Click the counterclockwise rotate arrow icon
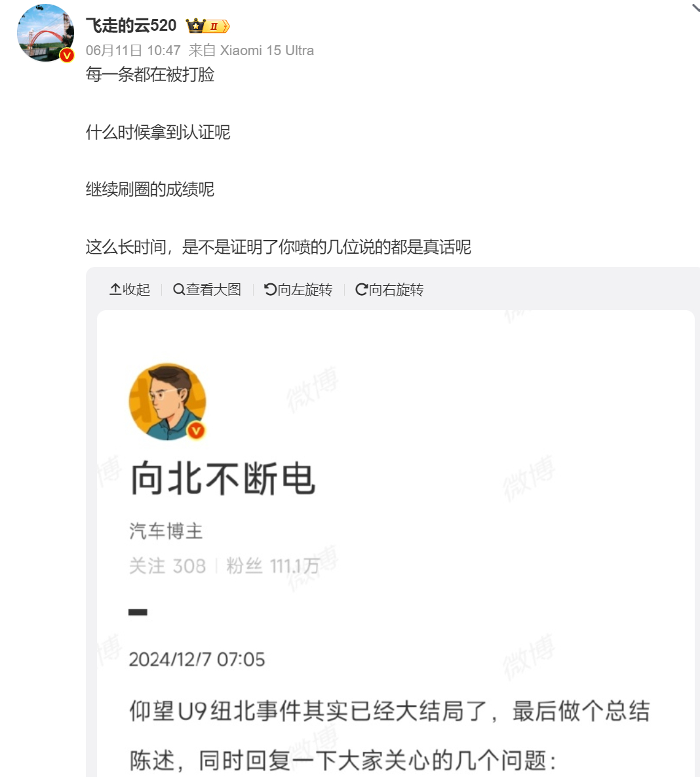Image resolution: width=700 pixels, height=777 pixels. (x=271, y=289)
